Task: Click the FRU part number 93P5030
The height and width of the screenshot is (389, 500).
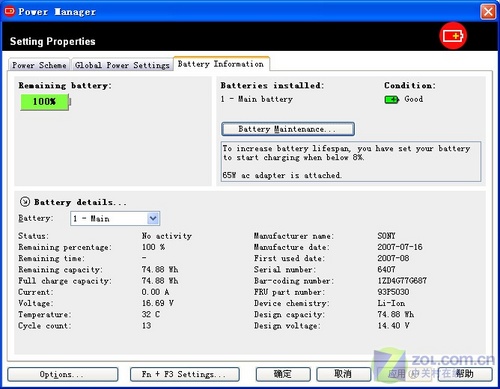Action: [x=393, y=292]
